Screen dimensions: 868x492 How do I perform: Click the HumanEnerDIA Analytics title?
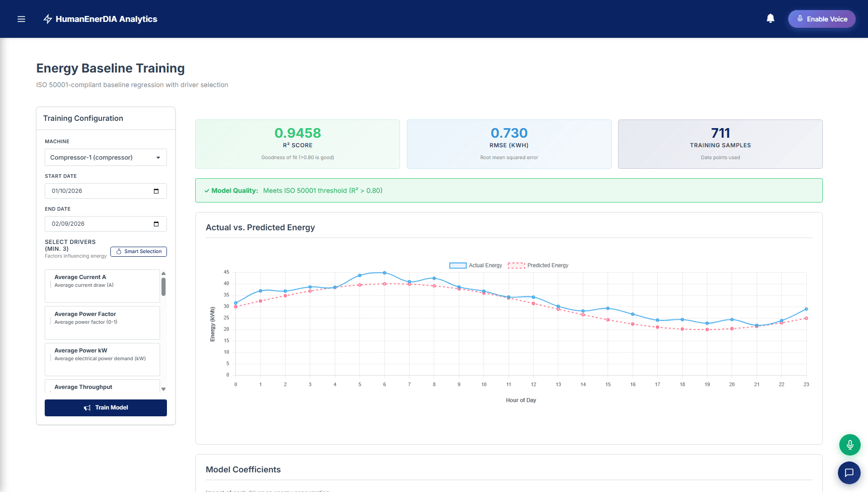107,19
